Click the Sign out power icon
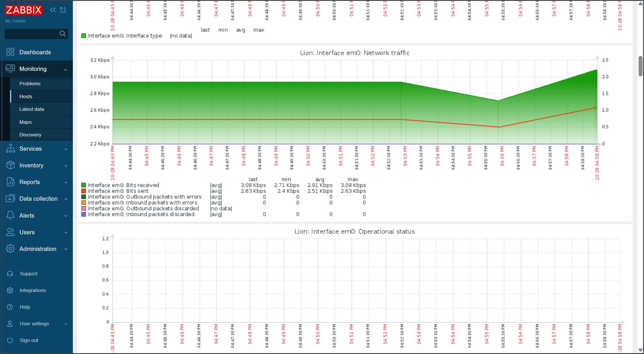Viewport: 644px width, 354px height. coord(10,340)
